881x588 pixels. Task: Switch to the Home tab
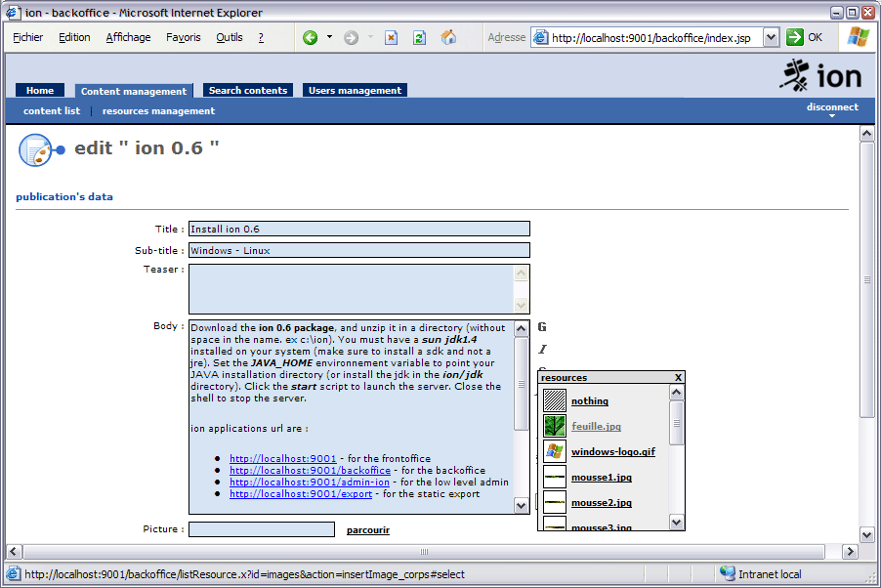click(x=40, y=91)
